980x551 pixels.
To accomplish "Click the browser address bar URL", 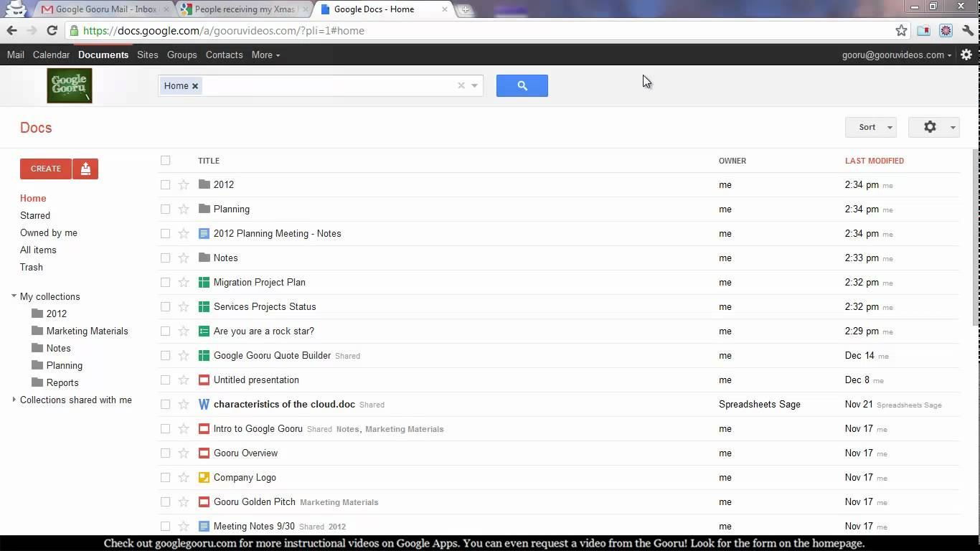I will pyautogui.click(x=224, y=30).
